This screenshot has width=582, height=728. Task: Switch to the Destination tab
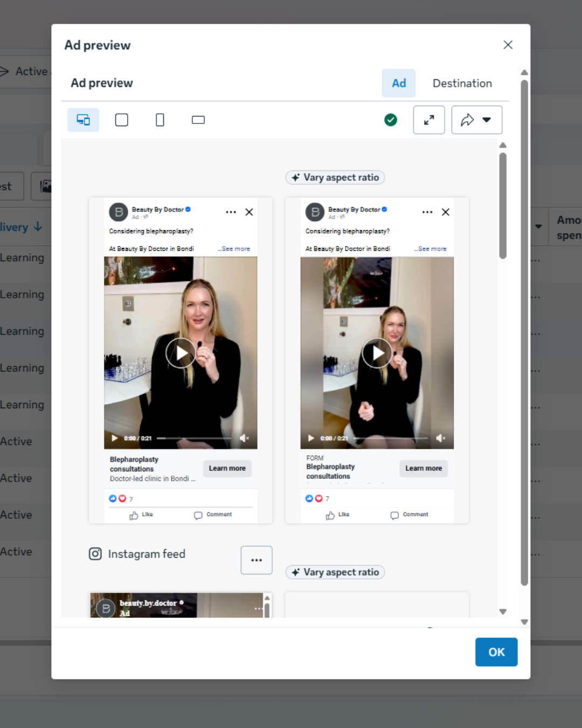pos(462,83)
